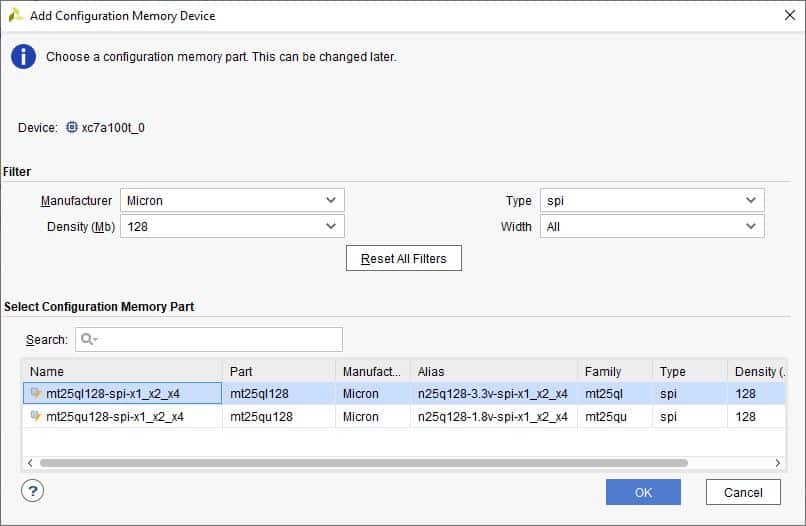
Task: Sort by the Family column header
Action: (x=614, y=371)
